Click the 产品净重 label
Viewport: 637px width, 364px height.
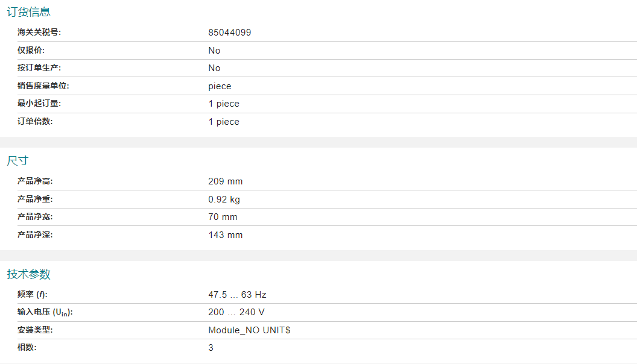click(35, 199)
